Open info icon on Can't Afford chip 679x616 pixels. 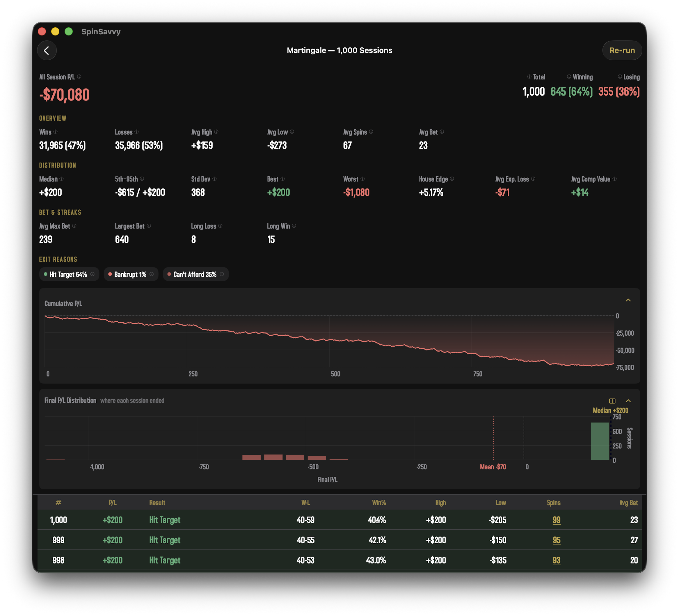[x=222, y=274]
